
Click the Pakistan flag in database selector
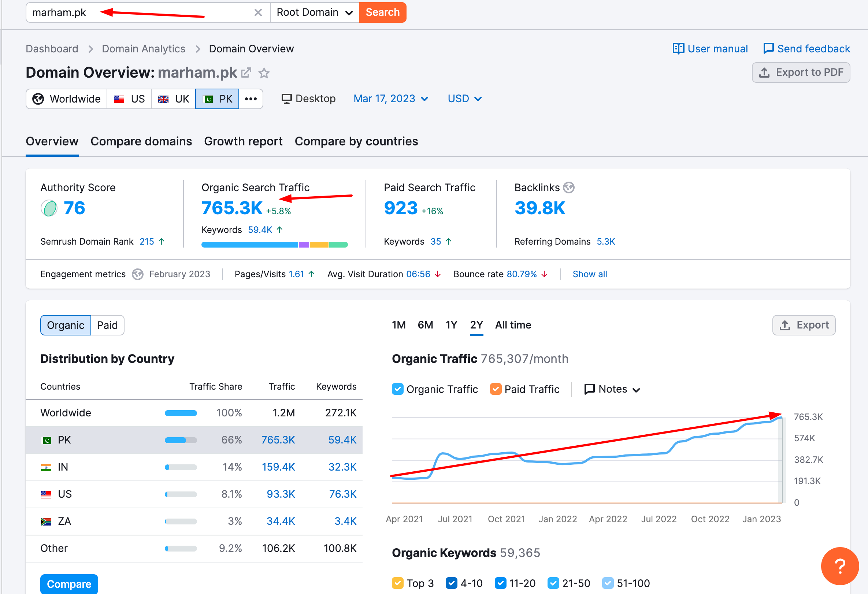207,99
